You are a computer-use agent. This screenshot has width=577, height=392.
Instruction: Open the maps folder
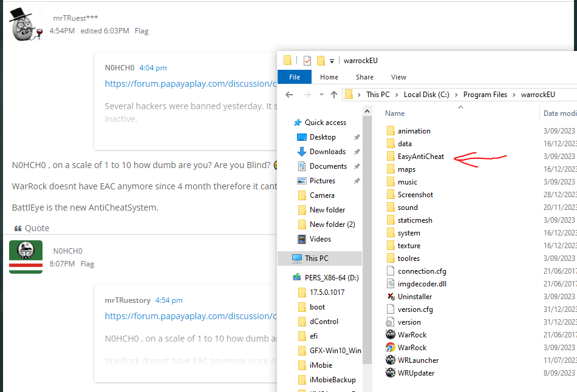pos(401,169)
